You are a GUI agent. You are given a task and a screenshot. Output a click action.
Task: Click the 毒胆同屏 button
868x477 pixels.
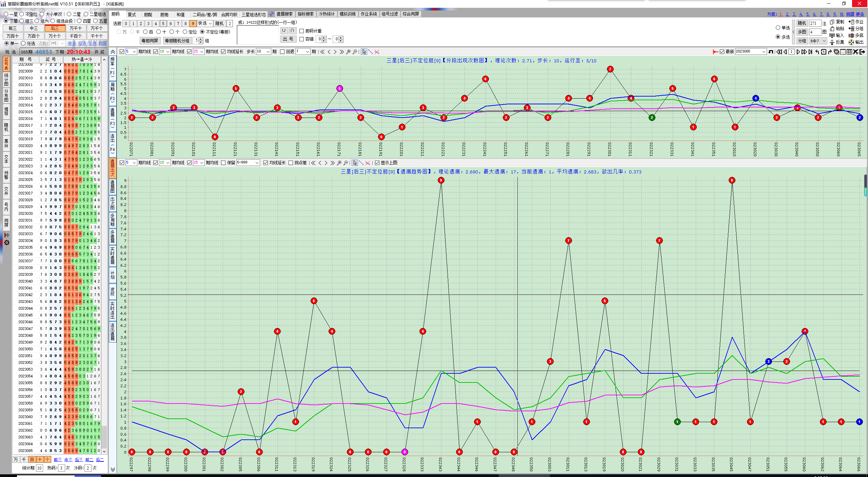point(150,41)
